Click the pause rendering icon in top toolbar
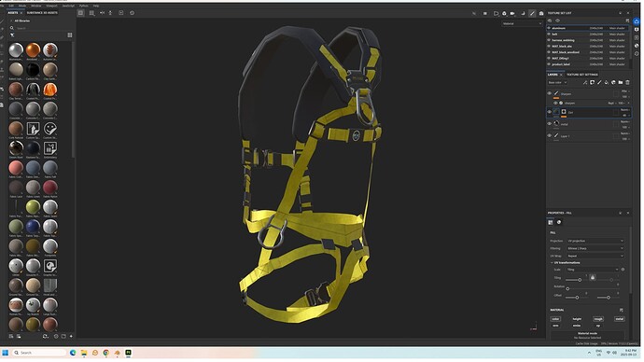Screen dimensions: 644x362 point(485,14)
